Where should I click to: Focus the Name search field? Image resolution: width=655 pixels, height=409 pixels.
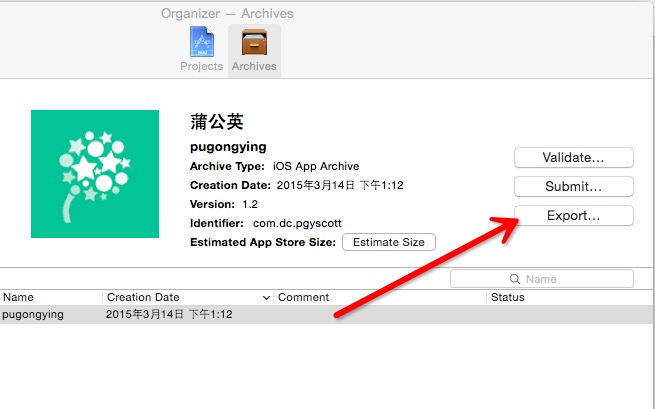pyautogui.click(x=542, y=279)
